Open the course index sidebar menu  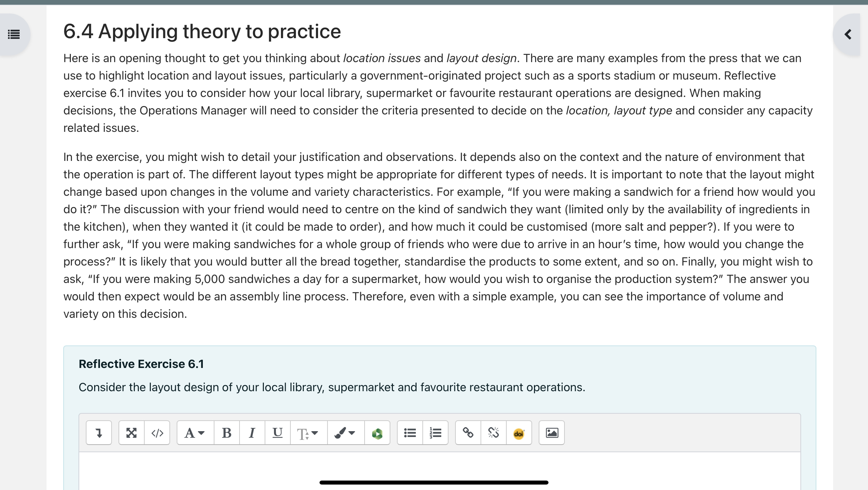(x=13, y=34)
